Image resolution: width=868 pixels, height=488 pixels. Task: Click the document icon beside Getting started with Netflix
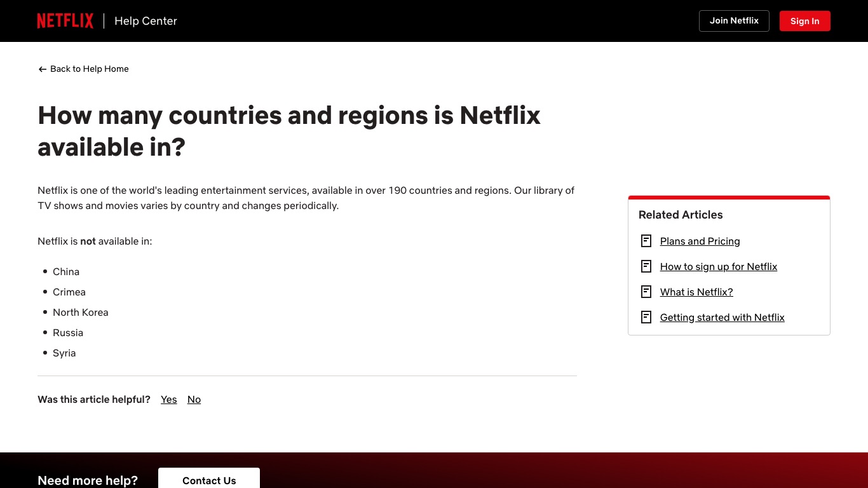[646, 317]
